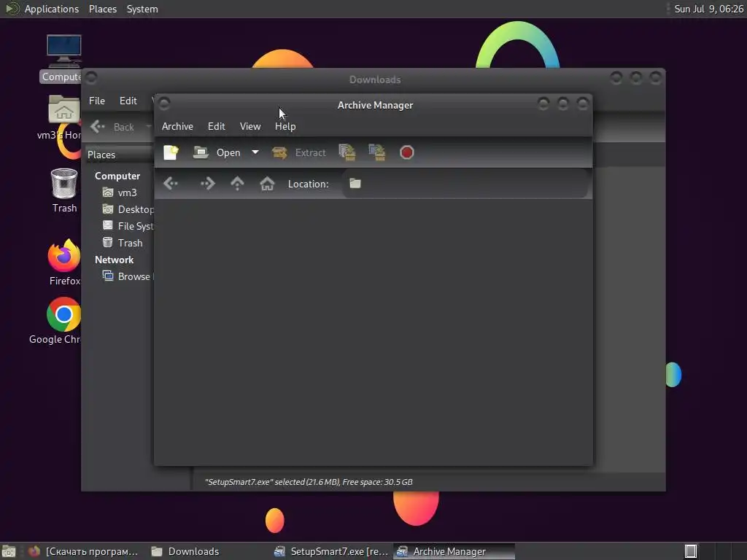Click the Downloads window menu button
The height and width of the screenshot is (560, 747).
click(91, 77)
